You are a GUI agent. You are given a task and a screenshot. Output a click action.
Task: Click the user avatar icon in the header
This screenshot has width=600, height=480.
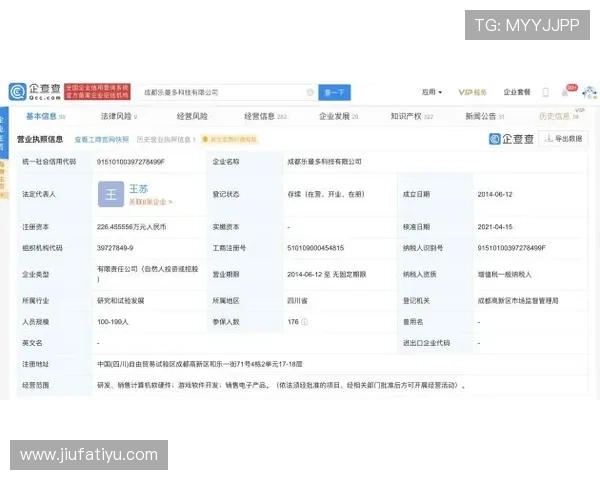coord(589,92)
